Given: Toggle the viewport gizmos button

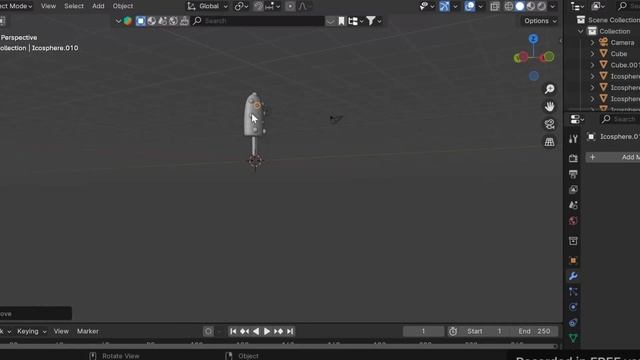Looking at the screenshot, I should pos(444,6).
